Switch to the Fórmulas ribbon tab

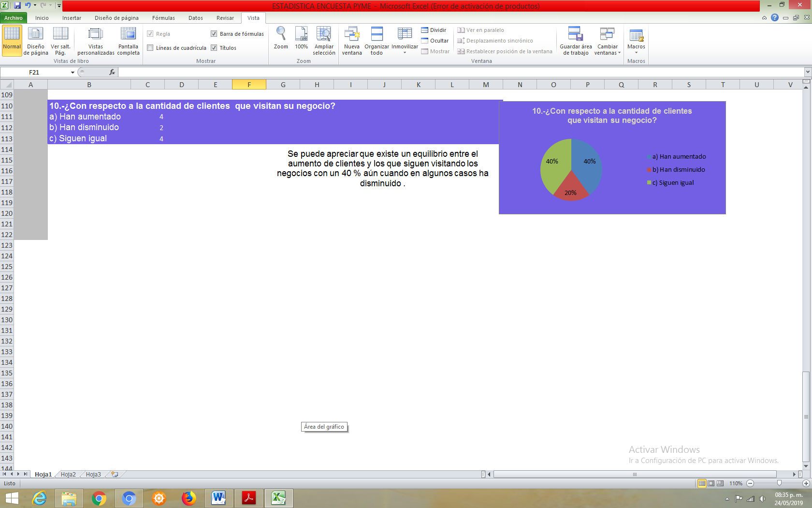click(163, 18)
